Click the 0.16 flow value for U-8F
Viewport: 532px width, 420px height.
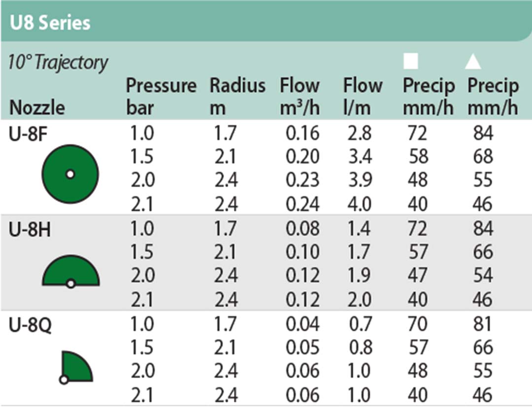click(302, 133)
